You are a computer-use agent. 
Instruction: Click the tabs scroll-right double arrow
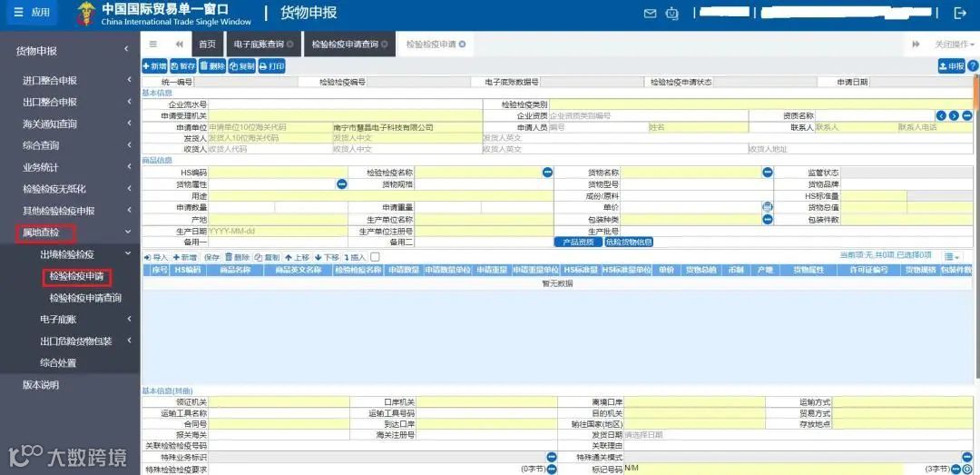[916, 44]
